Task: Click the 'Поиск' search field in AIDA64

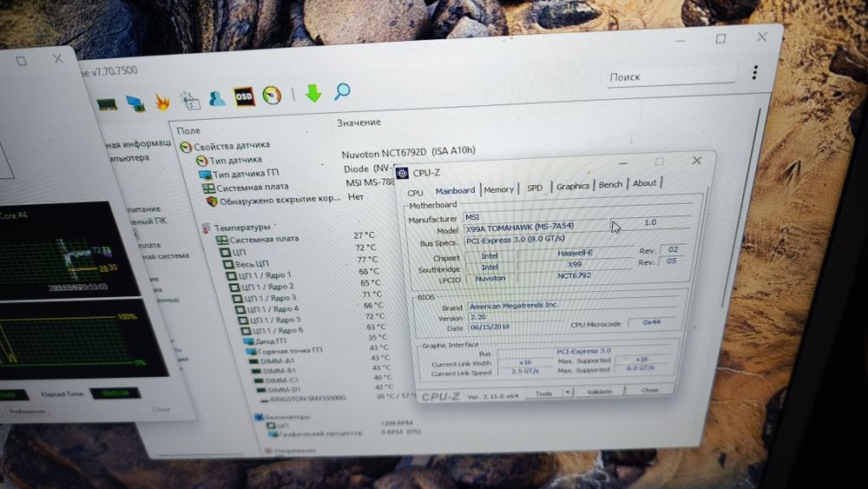Action: tap(672, 76)
